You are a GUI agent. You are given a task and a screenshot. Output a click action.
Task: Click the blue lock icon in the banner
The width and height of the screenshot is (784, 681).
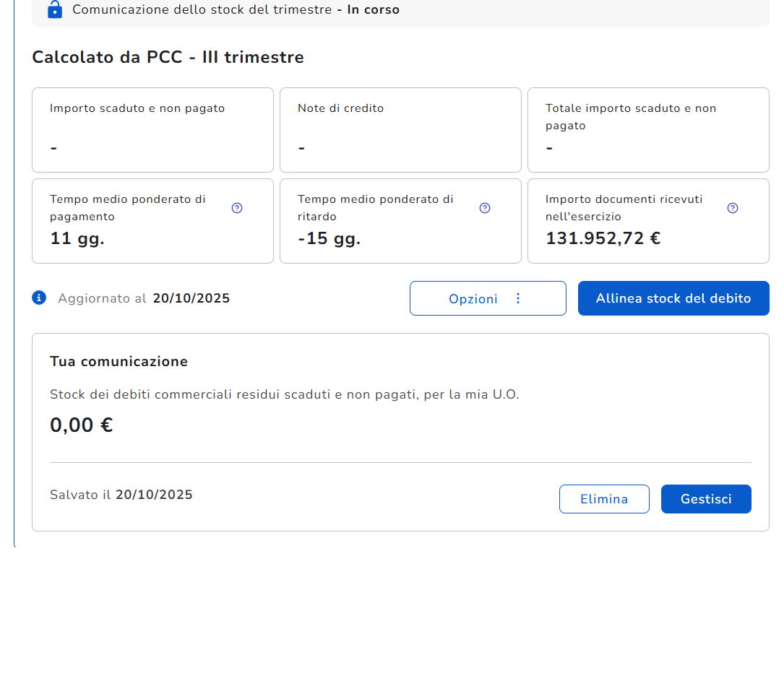point(54,9)
